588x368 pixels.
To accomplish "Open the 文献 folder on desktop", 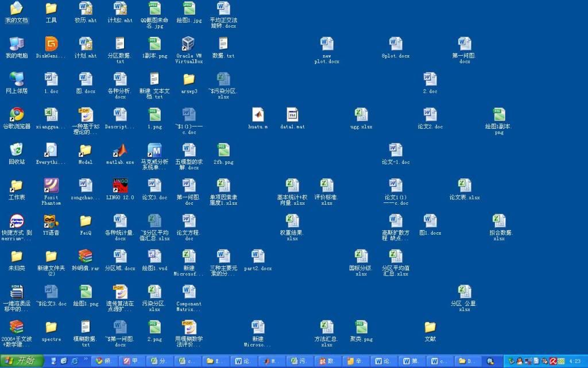I will point(430,328).
